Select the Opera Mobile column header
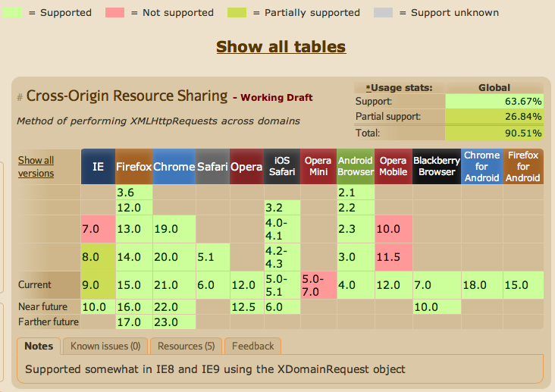 (394, 167)
